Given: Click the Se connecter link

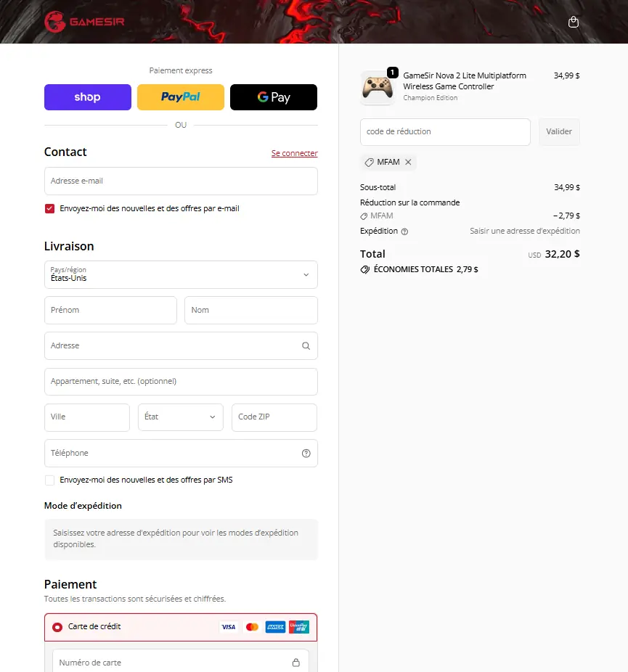Looking at the screenshot, I should coord(294,153).
